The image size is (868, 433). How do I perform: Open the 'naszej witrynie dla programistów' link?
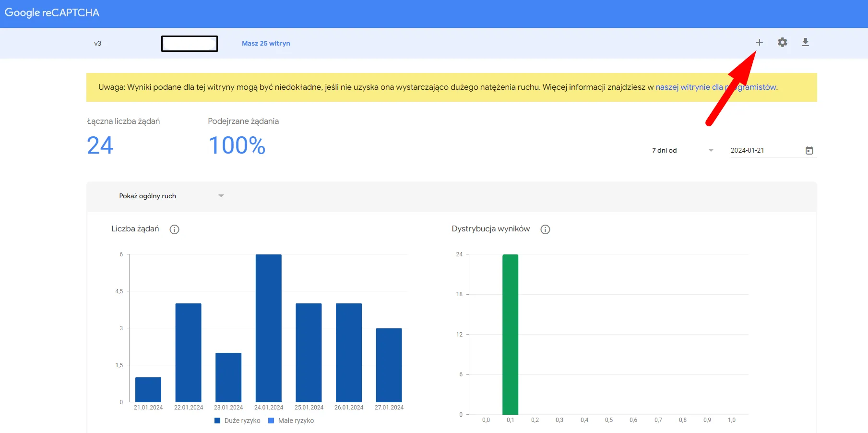pyautogui.click(x=716, y=87)
